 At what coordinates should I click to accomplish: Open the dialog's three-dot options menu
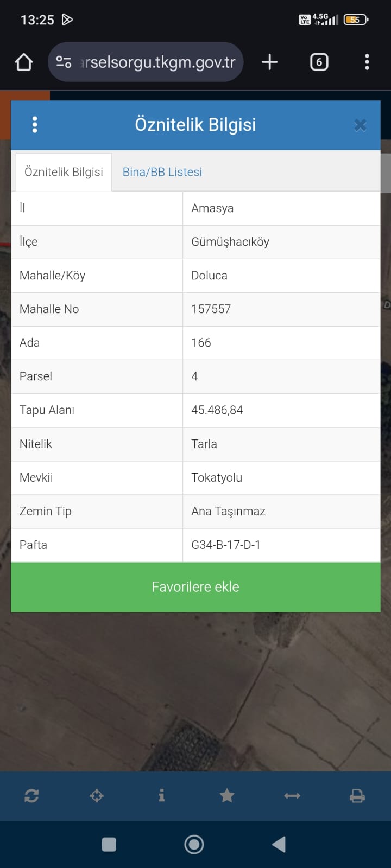[35, 125]
